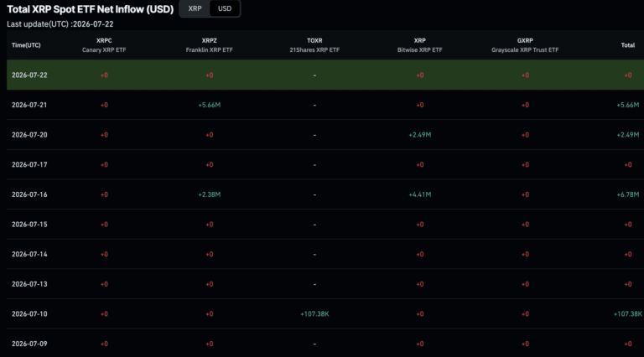This screenshot has height=357, width=644.
Task: Click the Franklin +2.38M value on 2026-07-16
Action: coord(210,194)
